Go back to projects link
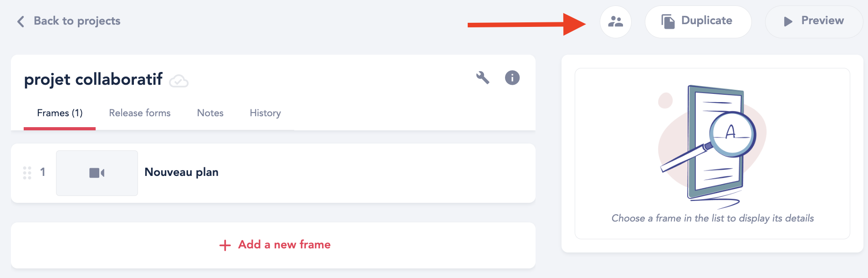 [77, 21]
